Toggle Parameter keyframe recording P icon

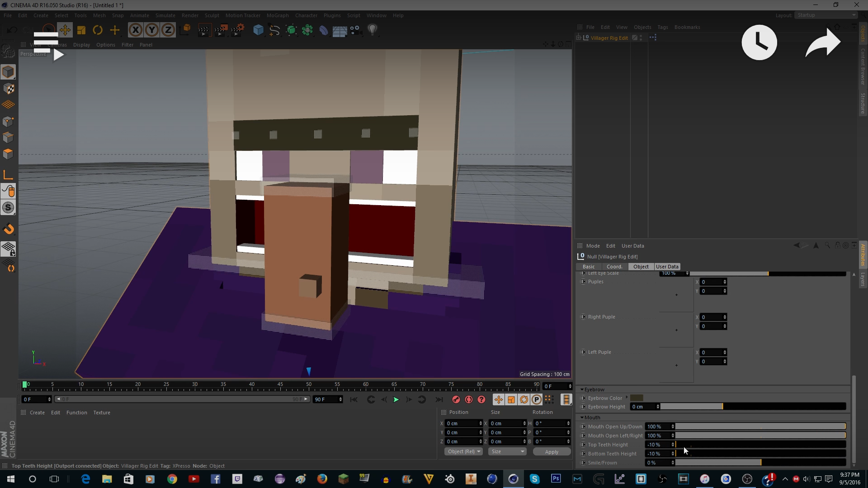click(537, 399)
